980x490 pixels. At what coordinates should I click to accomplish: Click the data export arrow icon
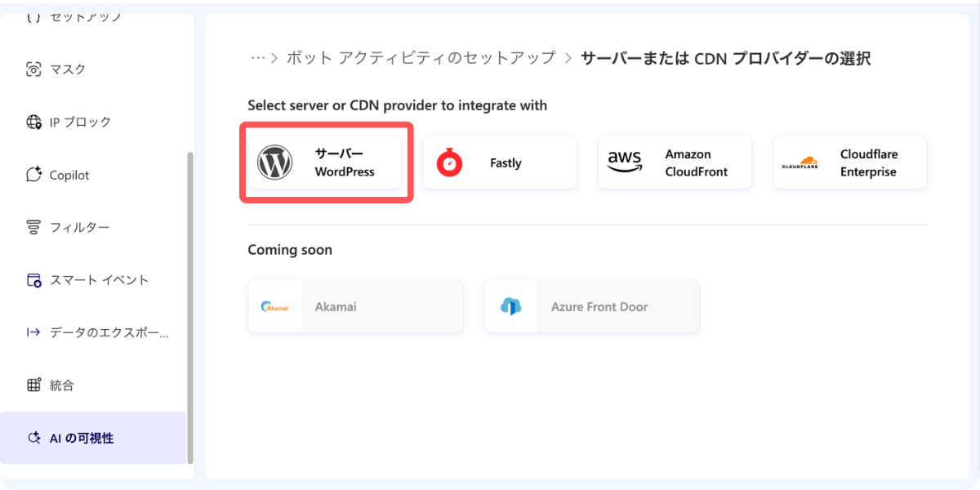(33, 332)
